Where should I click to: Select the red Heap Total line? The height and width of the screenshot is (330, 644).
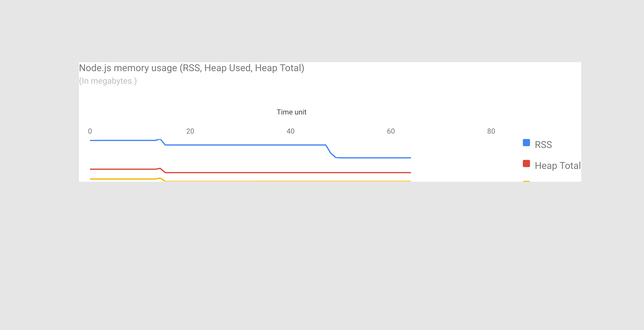click(x=269, y=172)
